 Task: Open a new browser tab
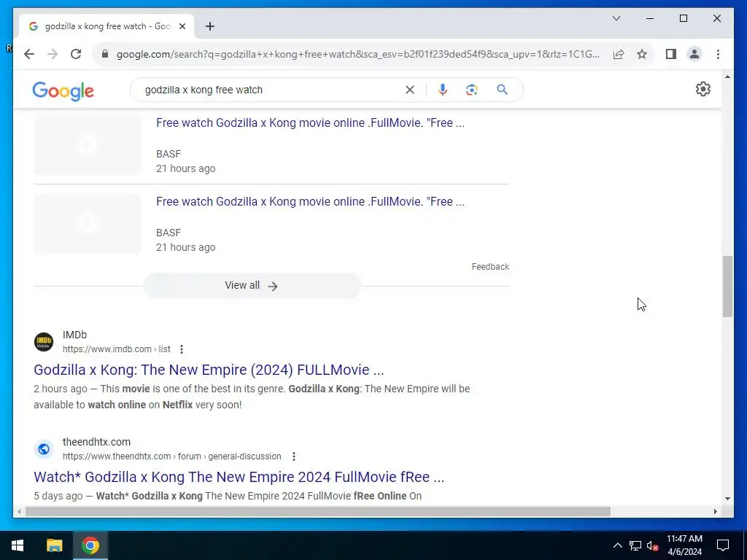coord(209,26)
